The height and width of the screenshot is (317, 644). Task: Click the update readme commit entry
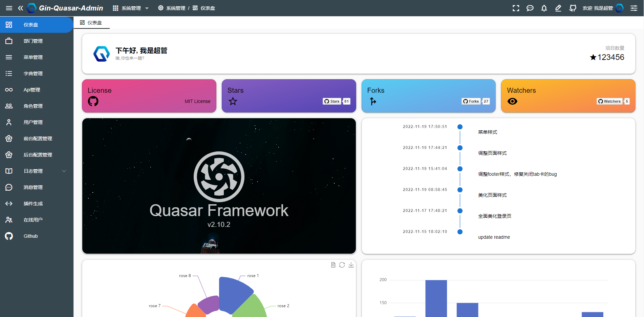coord(494,237)
